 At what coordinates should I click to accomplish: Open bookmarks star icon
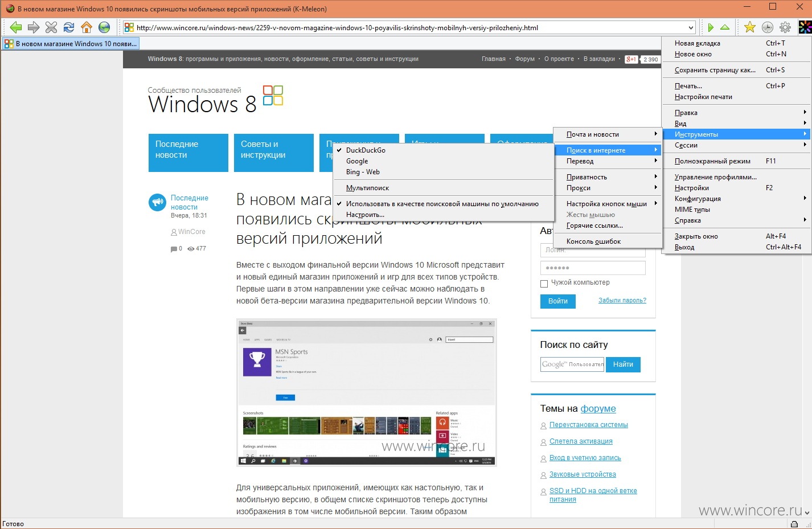(750, 27)
